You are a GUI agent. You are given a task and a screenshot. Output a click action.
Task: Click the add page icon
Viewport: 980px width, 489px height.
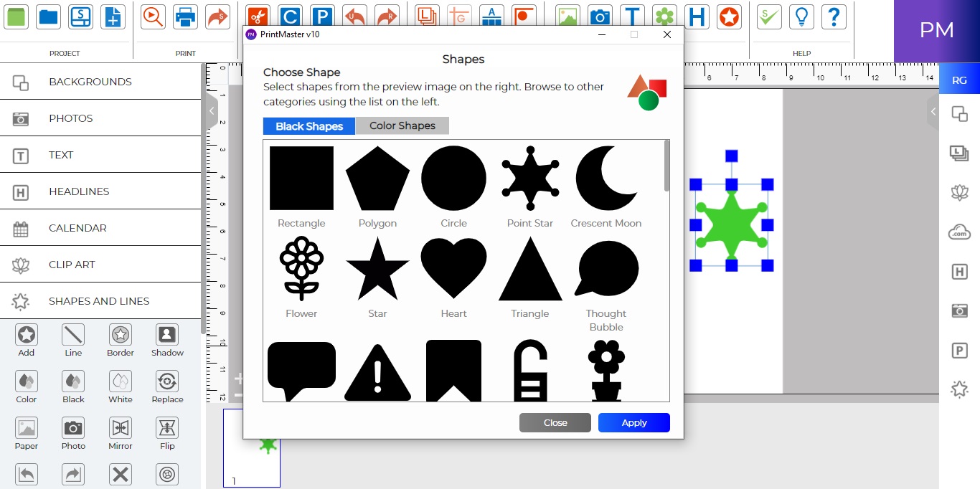(x=113, y=16)
